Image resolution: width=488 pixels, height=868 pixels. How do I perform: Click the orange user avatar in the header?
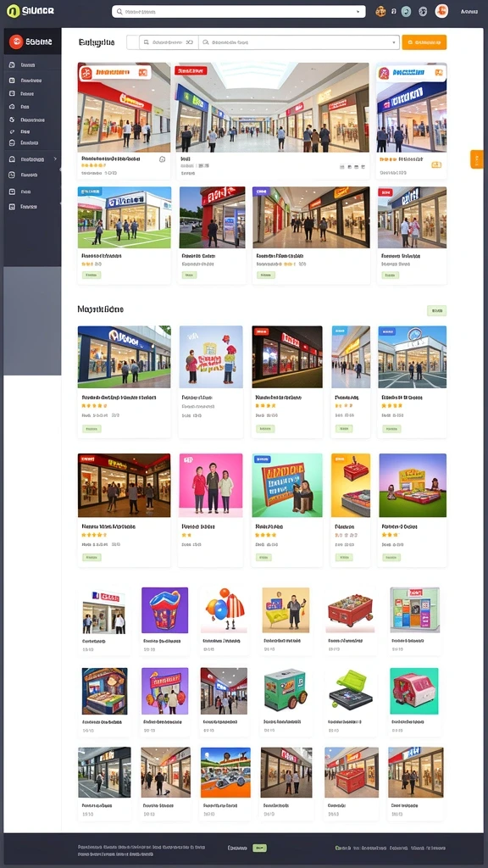pos(441,11)
